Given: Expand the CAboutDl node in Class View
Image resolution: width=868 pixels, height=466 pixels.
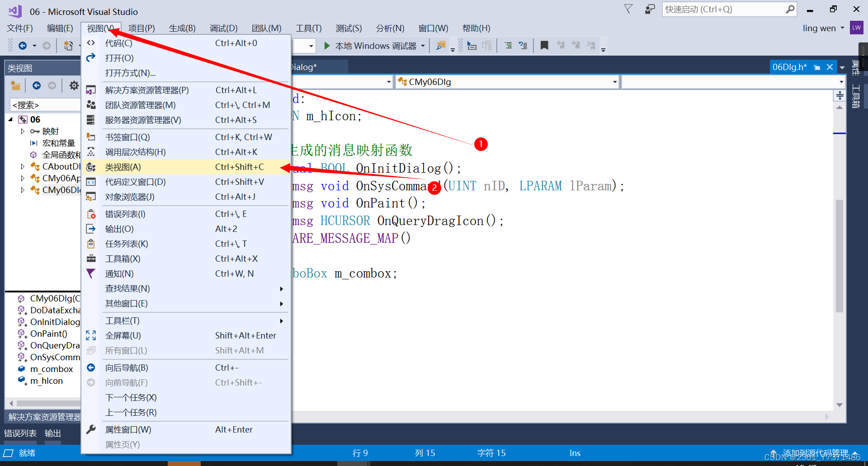Looking at the screenshot, I should pos(23,166).
